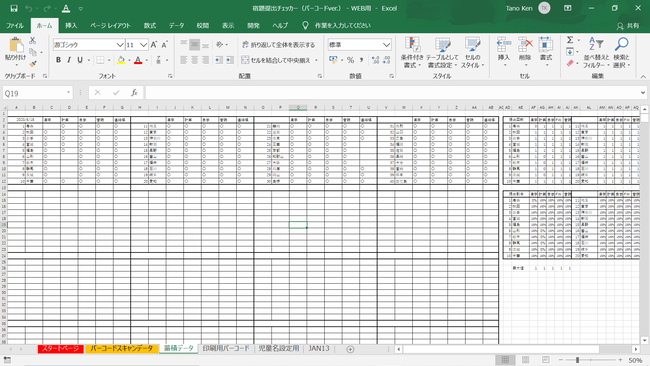Image resolution: width=650 pixels, height=366 pixels.
Task: Click the Clear eraser icon
Action: point(570,63)
